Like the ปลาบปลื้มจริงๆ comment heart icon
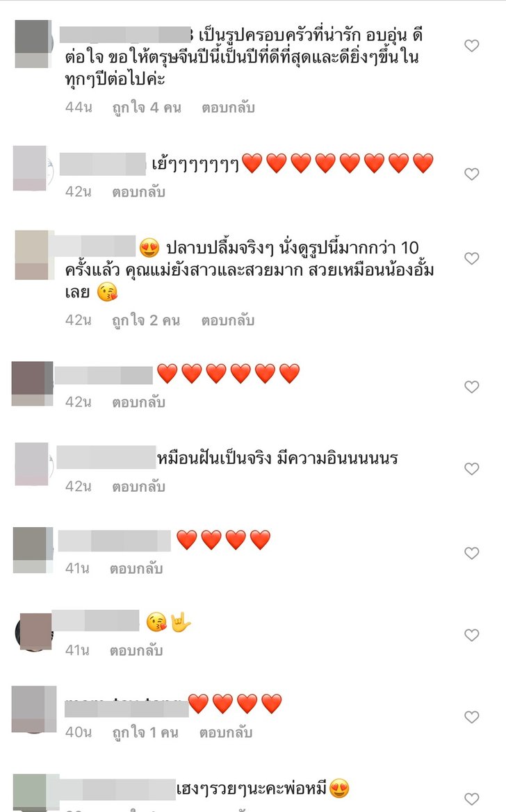 [471, 258]
